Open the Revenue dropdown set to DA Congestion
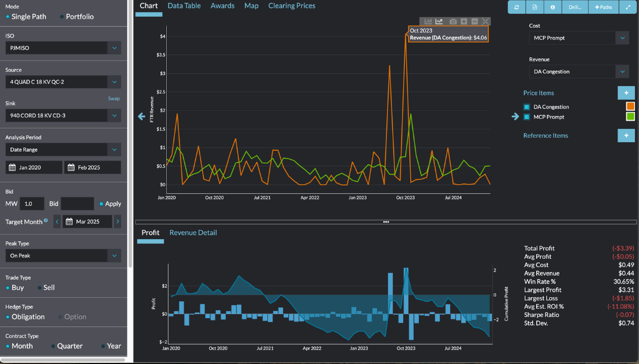639x364 pixels. (x=622, y=72)
